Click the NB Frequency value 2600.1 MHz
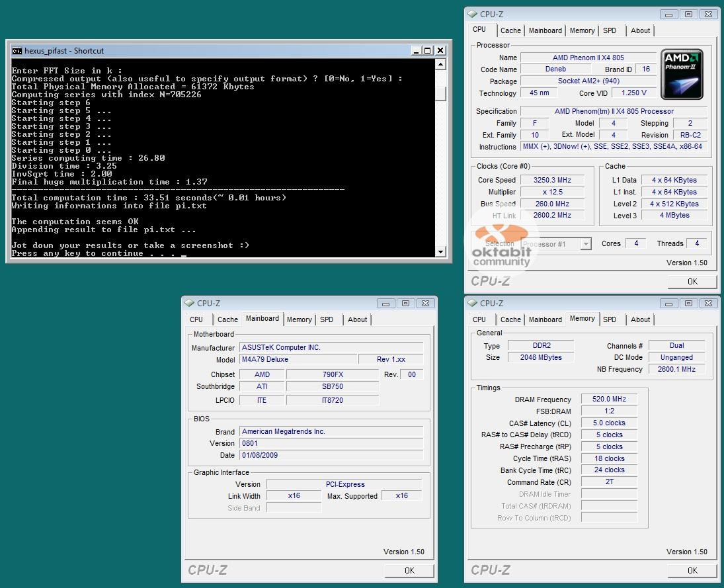Screen dimensions: 724x588 pos(676,369)
